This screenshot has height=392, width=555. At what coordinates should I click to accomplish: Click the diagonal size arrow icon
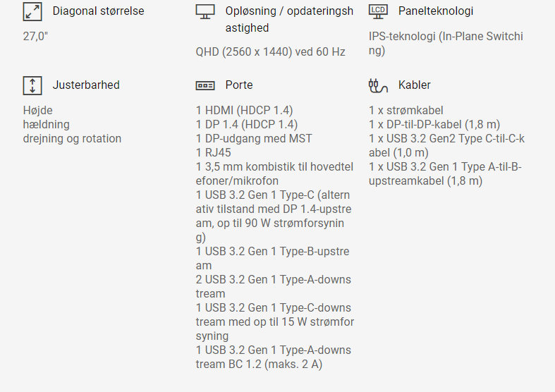click(x=32, y=12)
